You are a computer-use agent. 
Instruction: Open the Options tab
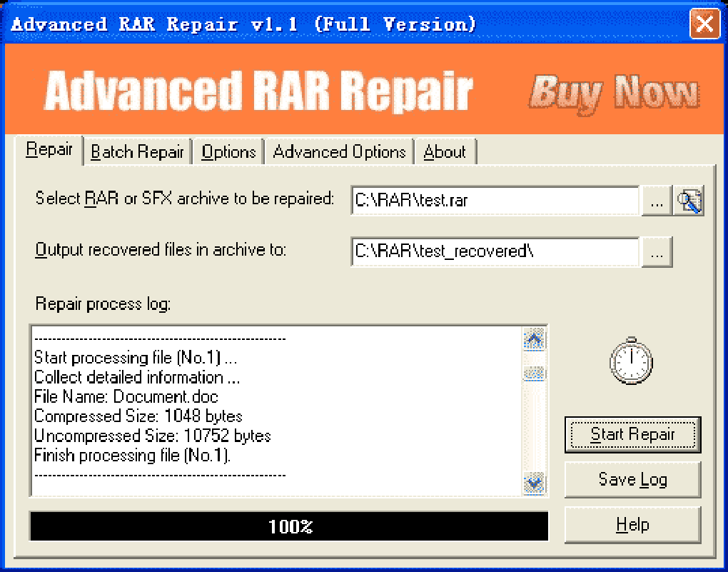[x=228, y=152]
